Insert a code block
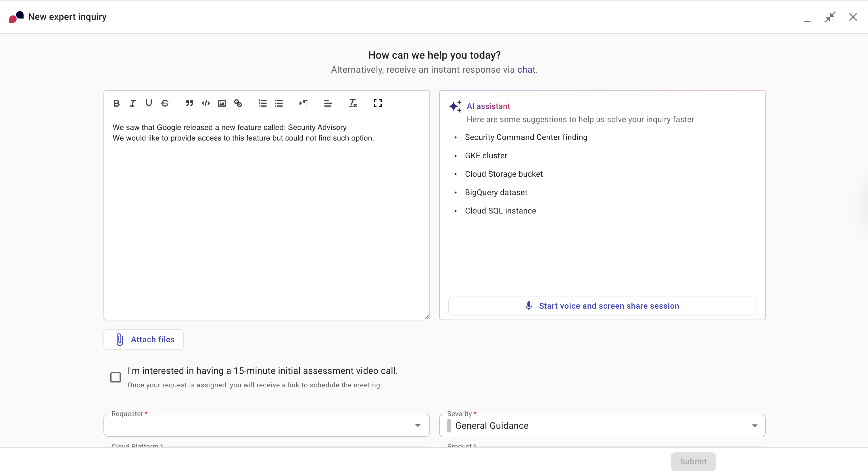 (205, 103)
